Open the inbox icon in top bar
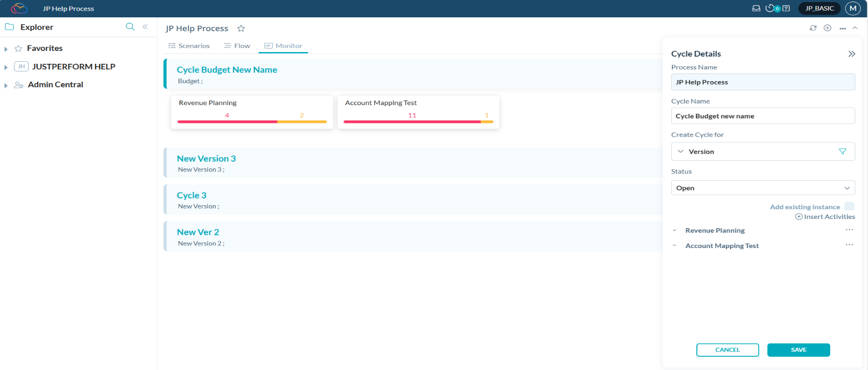The height and width of the screenshot is (370, 868). pyautogui.click(x=756, y=8)
